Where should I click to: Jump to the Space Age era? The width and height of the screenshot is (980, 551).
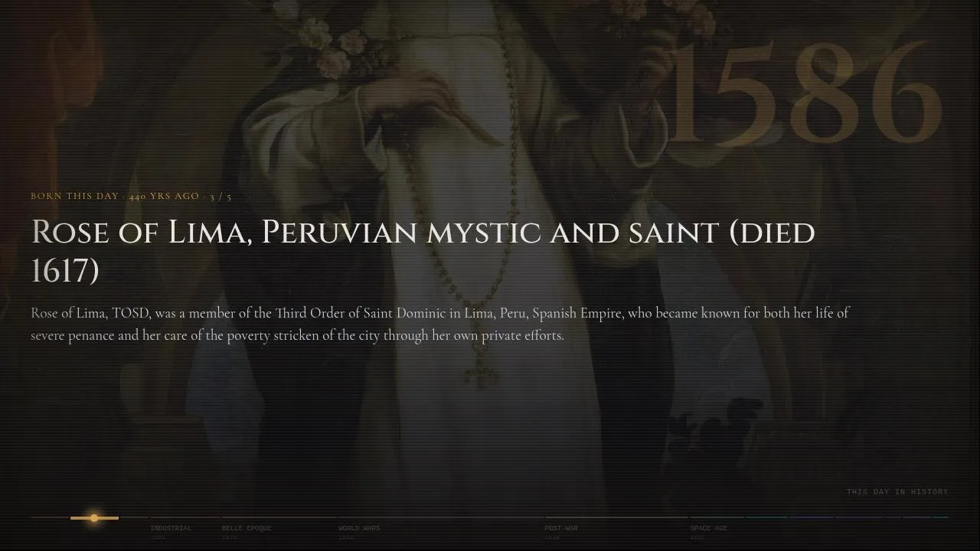(x=709, y=528)
